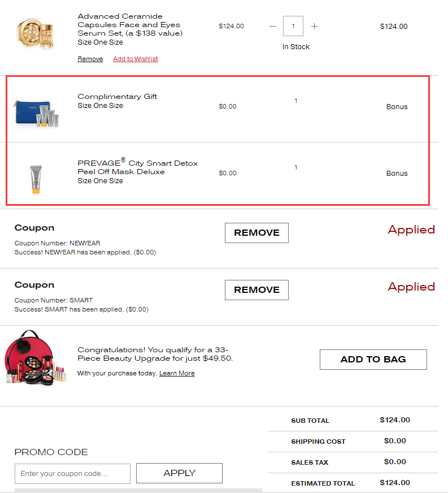The width and height of the screenshot is (448, 493).
Task: Click the Applied status on the NEWYEAR coupon
Action: [x=411, y=230]
